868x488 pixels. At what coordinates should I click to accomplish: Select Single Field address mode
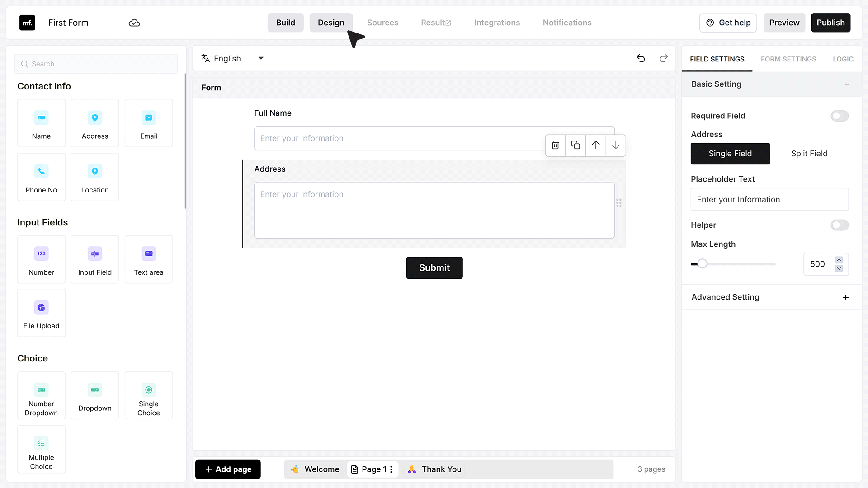[730, 154]
